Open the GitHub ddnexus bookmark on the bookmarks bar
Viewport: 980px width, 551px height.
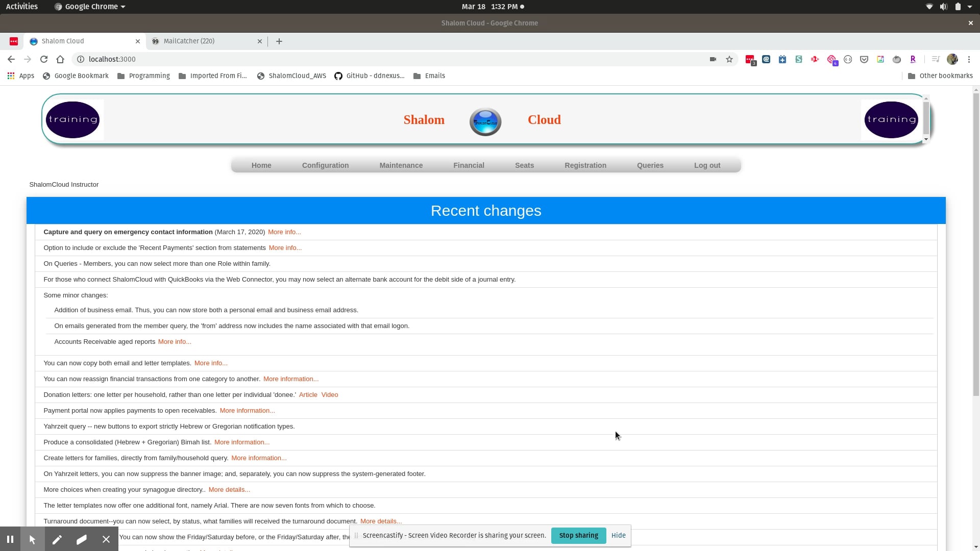point(370,76)
